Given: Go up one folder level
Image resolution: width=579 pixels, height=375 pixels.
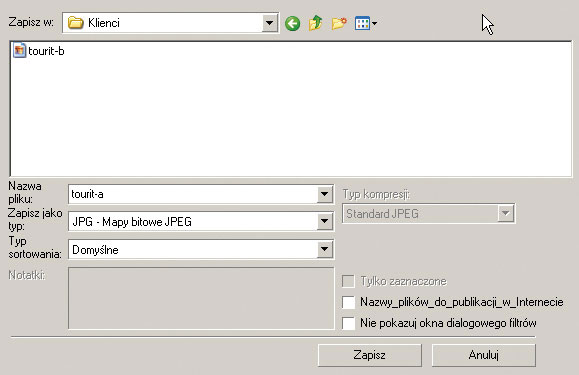Looking at the screenshot, I should coord(316,23).
